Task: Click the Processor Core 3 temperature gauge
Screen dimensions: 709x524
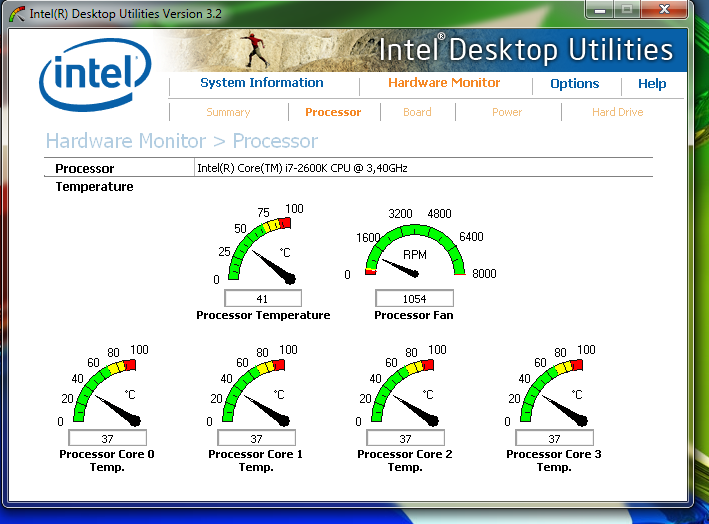Action: 552,387
